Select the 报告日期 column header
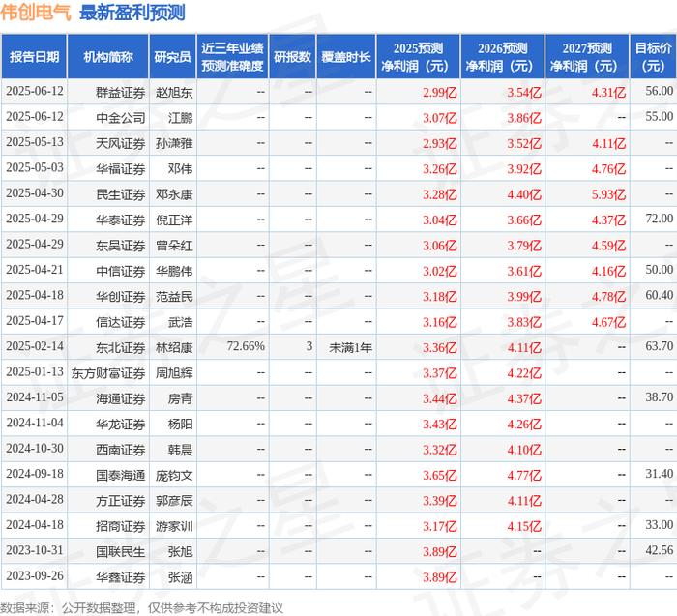The image size is (677, 616). 34,56
